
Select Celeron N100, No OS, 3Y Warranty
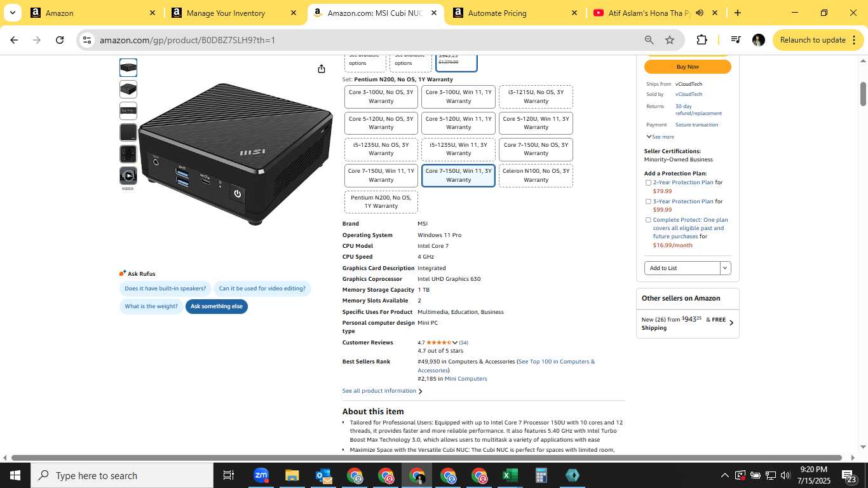click(x=536, y=175)
